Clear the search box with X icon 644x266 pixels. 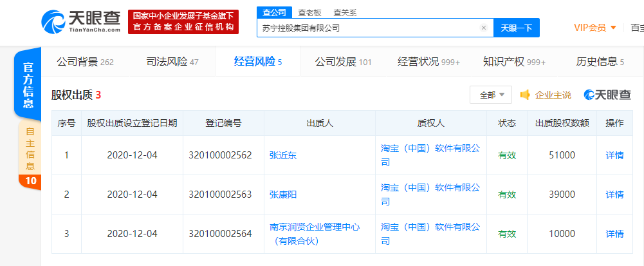click(484, 28)
